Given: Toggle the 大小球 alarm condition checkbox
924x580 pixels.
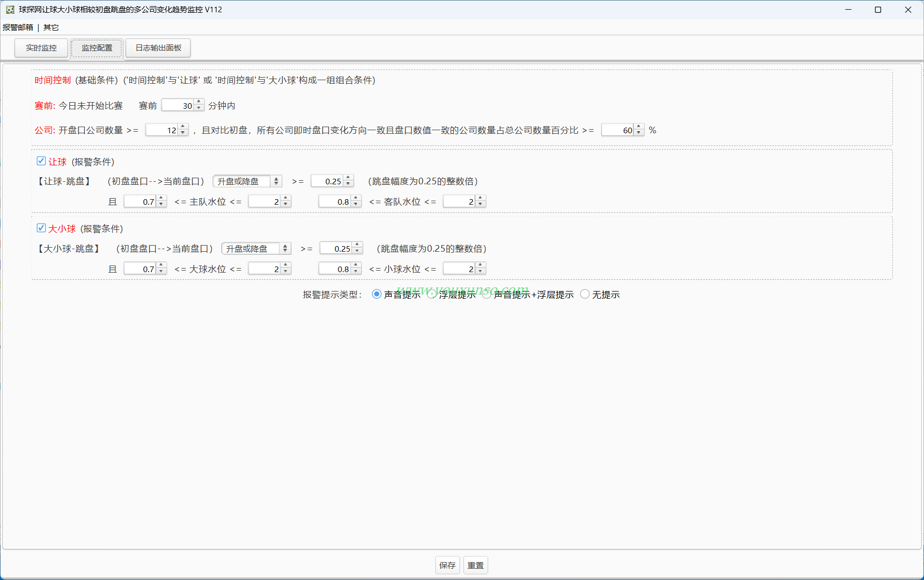Looking at the screenshot, I should (41, 228).
